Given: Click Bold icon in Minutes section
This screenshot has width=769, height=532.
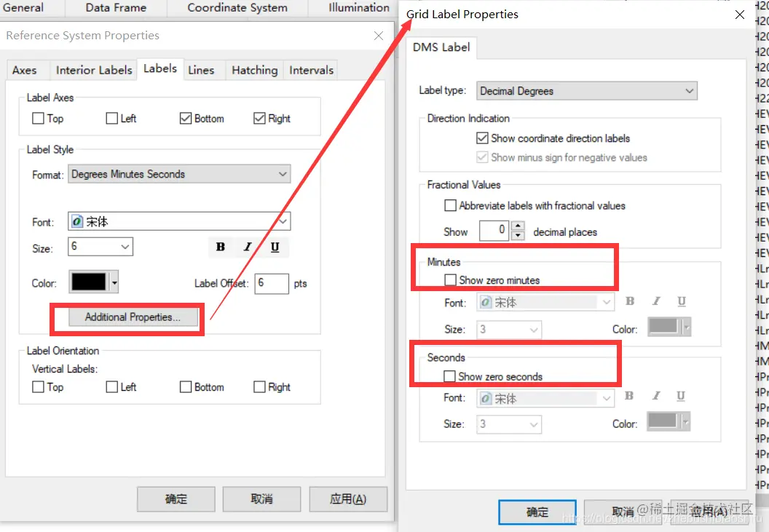Looking at the screenshot, I should (630, 301).
